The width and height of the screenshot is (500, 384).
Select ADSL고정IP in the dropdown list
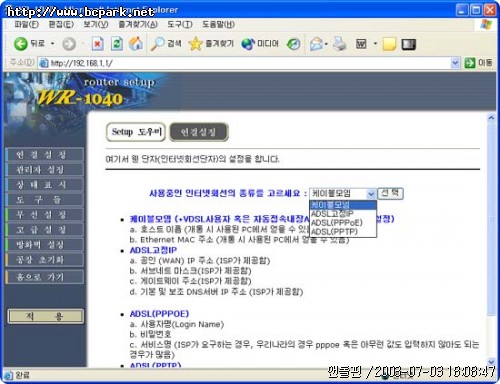point(343,214)
